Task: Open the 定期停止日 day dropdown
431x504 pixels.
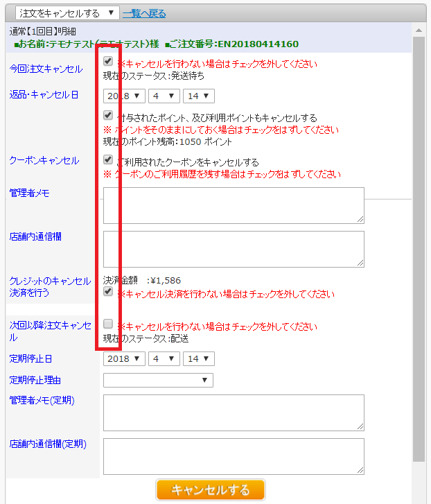Action: pyautogui.click(x=198, y=358)
